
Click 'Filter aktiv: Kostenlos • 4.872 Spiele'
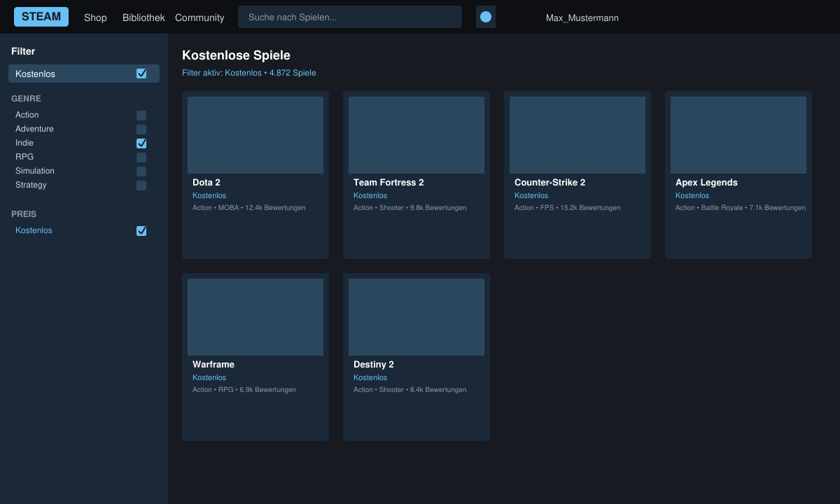[249, 73]
